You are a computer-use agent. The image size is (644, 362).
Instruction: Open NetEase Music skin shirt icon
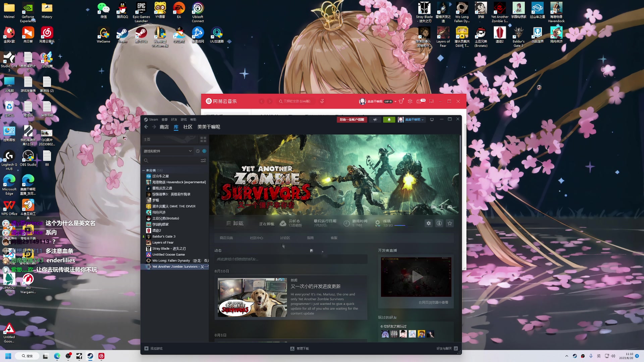[401, 101]
